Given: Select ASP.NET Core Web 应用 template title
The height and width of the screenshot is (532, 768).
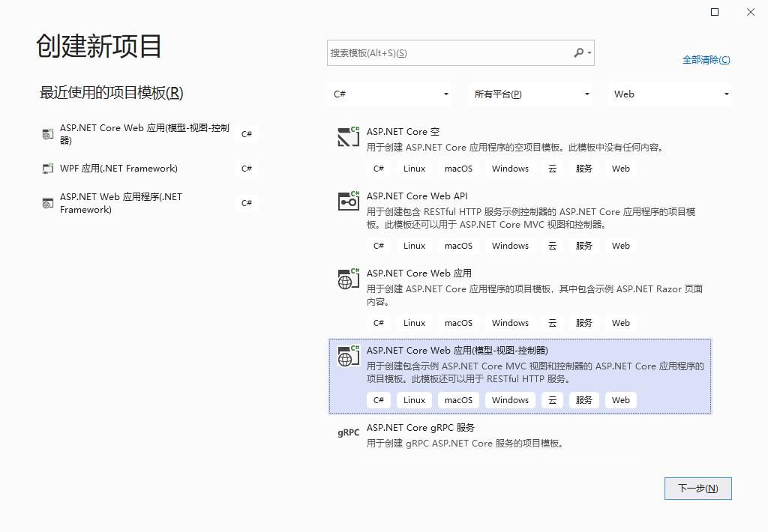Looking at the screenshot, I should 418,273.
